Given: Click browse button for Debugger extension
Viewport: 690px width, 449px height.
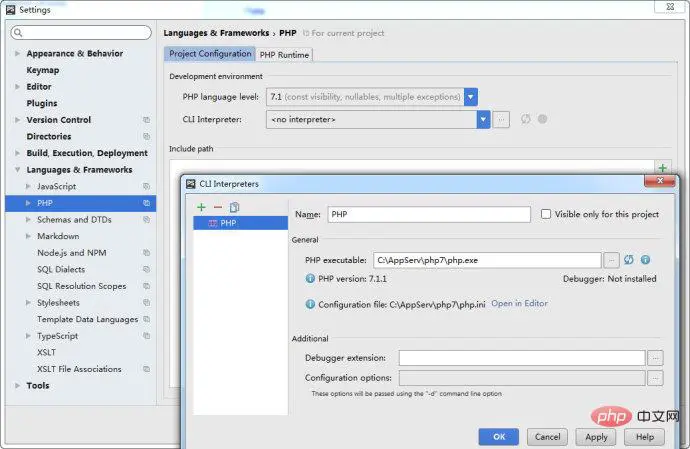Looking at the screenshot, I should pyautogui.click(x=655, y=358).
